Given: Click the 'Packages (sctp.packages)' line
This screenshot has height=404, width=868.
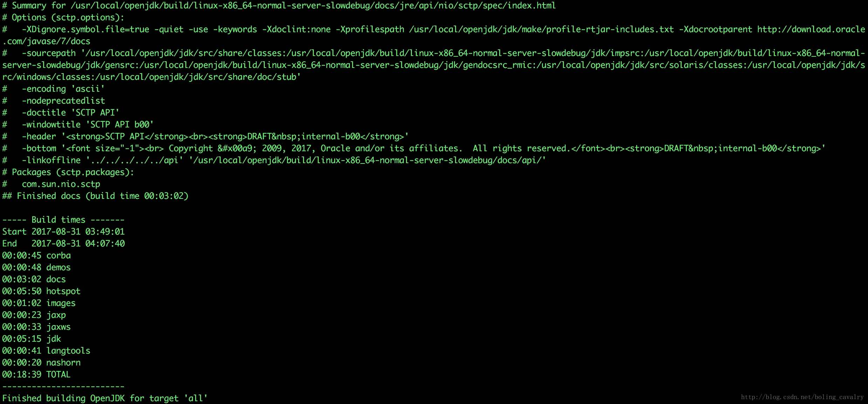Looking at the screenshot, I should 68,172.
